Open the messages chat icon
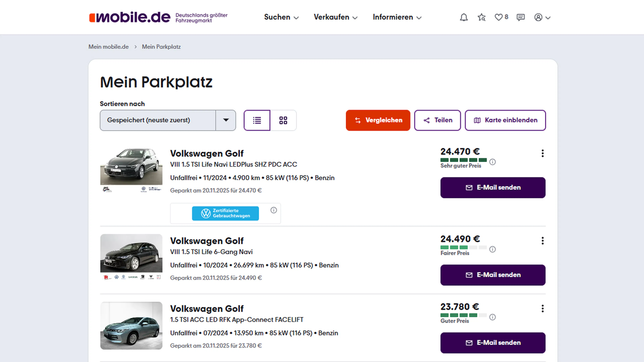This screenshot has height=362, width=644. [x=521, y=17]
